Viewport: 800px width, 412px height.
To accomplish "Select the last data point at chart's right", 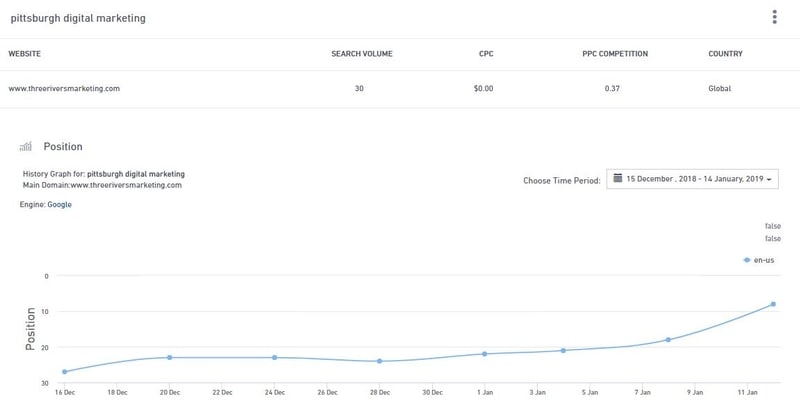I will [773, 304].
